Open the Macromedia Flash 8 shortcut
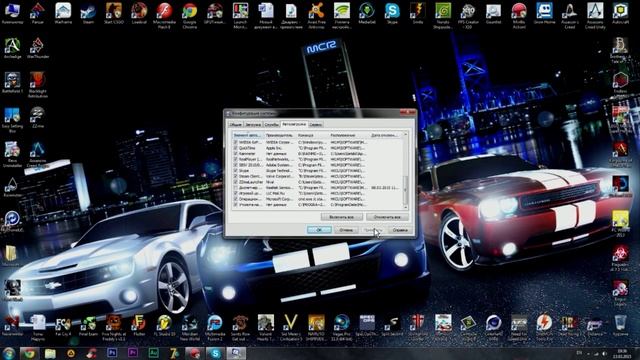The width and height of the screenshot is (640, 360). [164, 15]
